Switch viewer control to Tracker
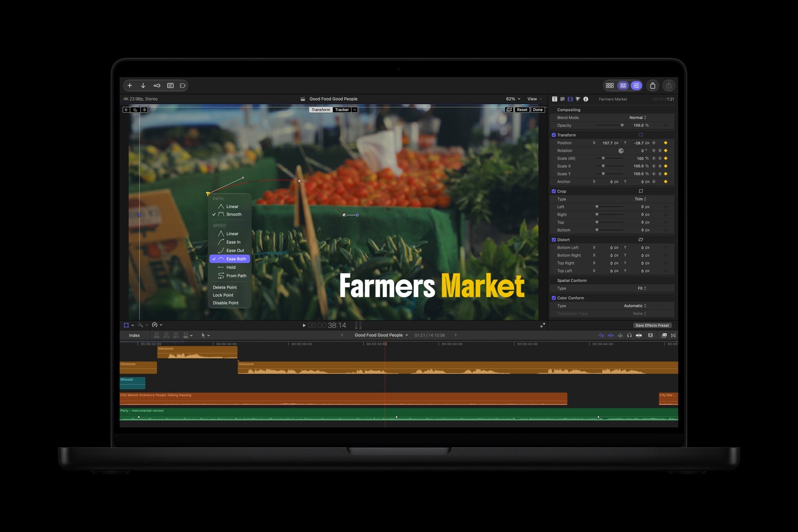 (x=342, y=110)
